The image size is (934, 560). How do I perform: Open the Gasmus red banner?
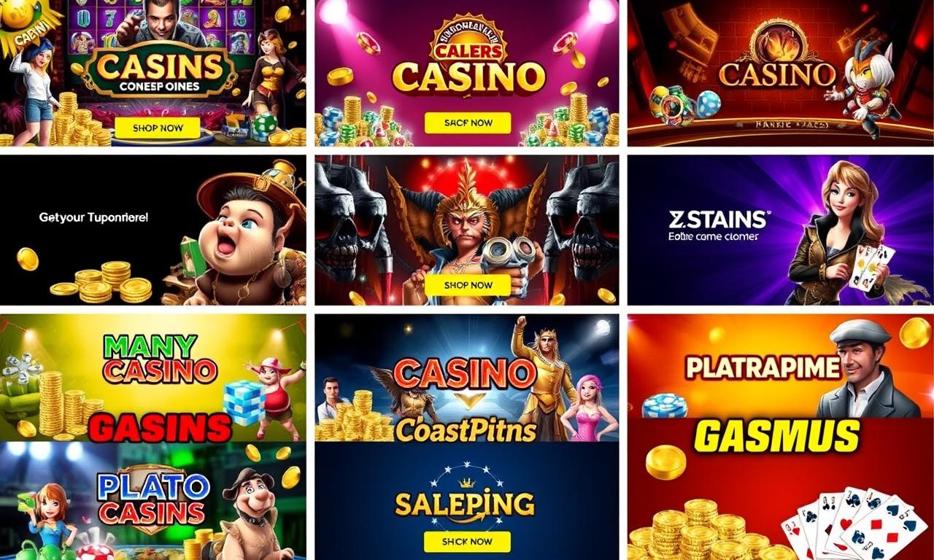tap(781, 489)
